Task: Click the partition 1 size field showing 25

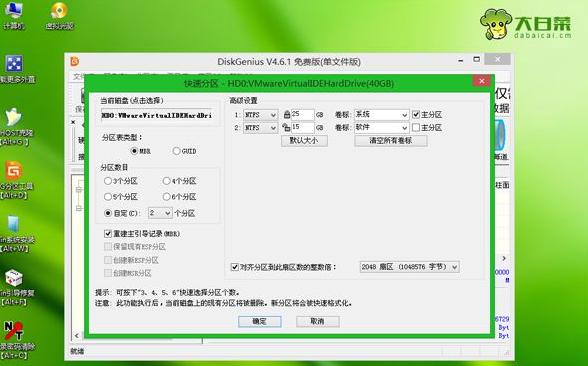Action: point(302,115)
